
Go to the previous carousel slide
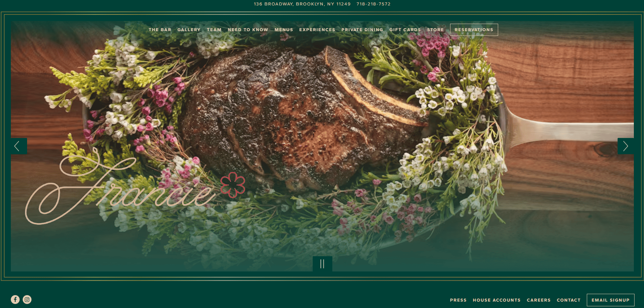click(18, 146)
